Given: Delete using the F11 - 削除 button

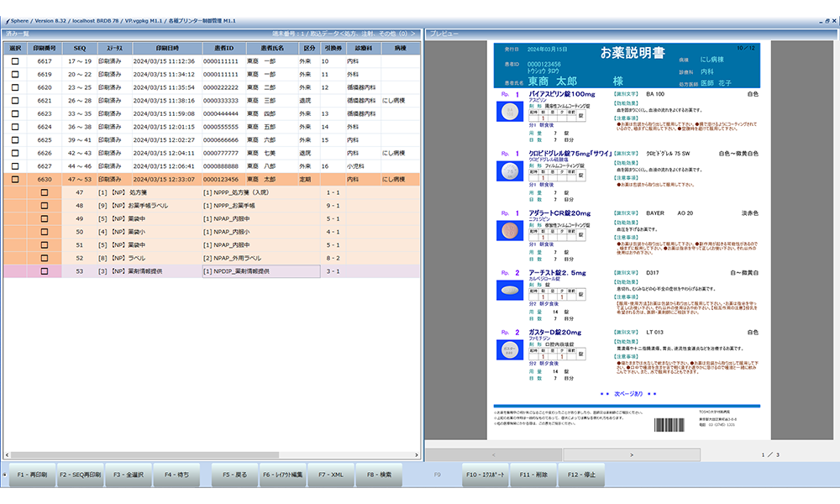Looking at the screenshot, I should click(x=533, y=475).
